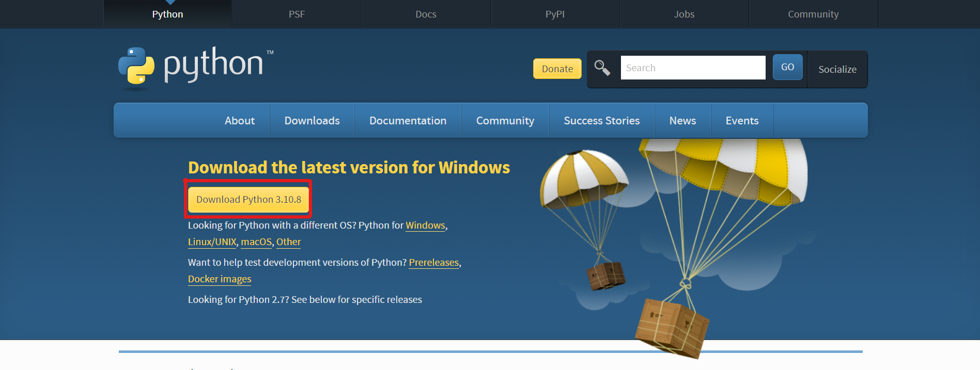Open the Community item in main navigation
Image resolution: width=980 pixels, height=370 pixels.
coord(505,120)
